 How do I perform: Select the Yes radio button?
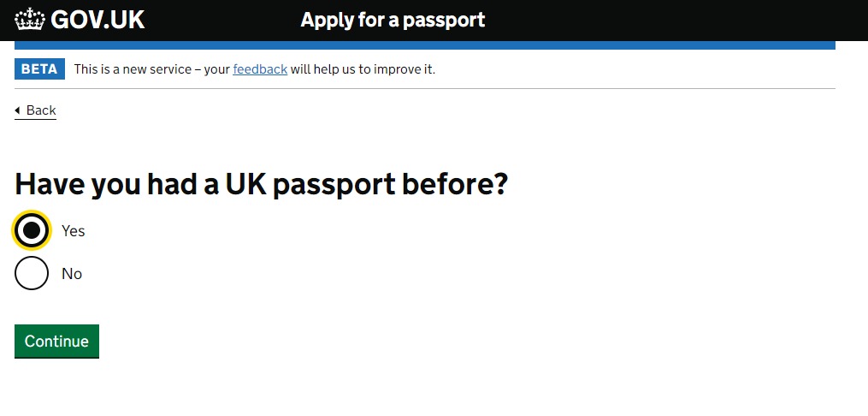tap(32, 230)
